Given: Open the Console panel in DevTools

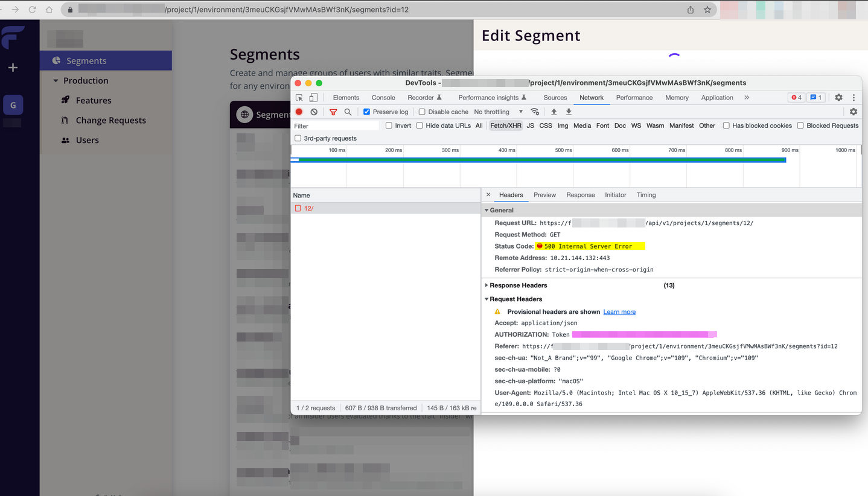Looking at the screenshot, I should (x=383, y=97).
